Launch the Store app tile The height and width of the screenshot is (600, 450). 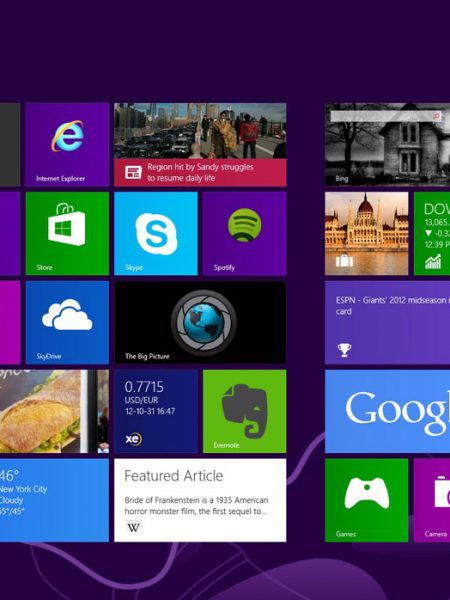[x=67, y=233]
